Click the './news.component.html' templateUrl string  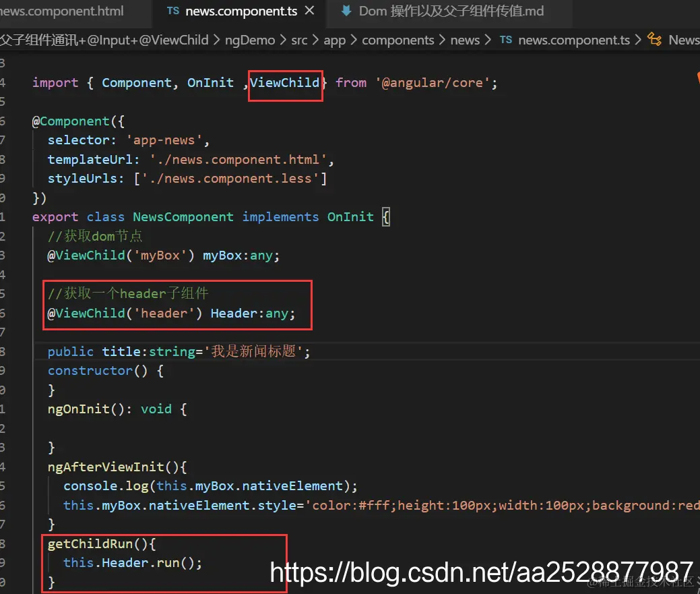click(x=238, y=160)
